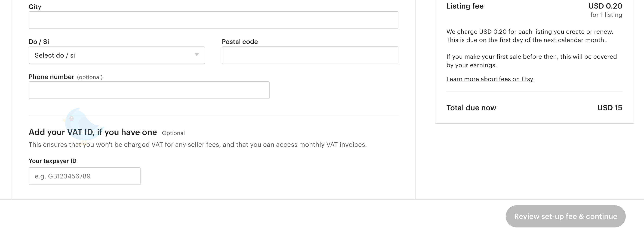Click the Listing fee heading

465,6
